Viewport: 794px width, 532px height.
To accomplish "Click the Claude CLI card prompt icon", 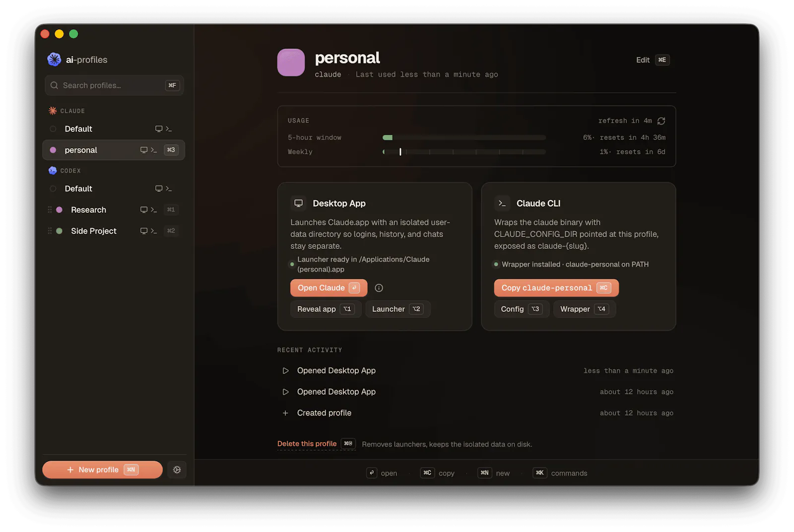I will [502, 203].
